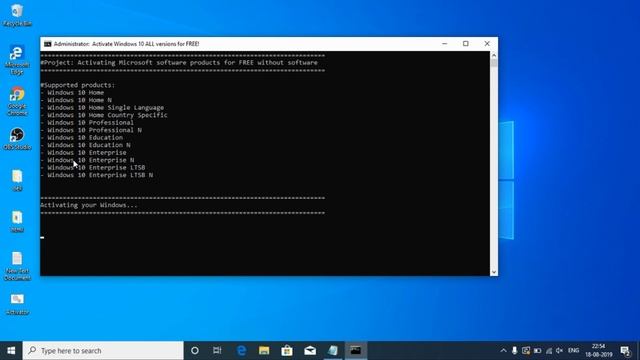Screen dimensions: 640x360
Task: Click the Command Prompt taskbar button
Action: [356, 351]
